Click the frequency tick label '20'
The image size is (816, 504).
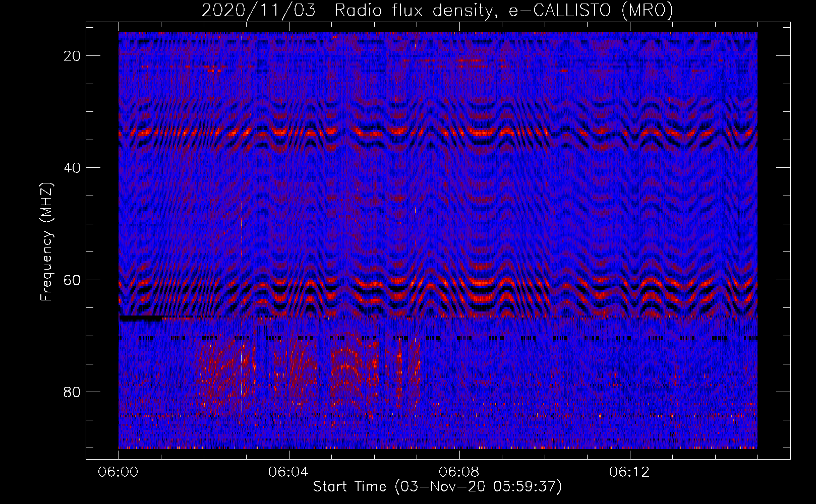tap(73, 55)
